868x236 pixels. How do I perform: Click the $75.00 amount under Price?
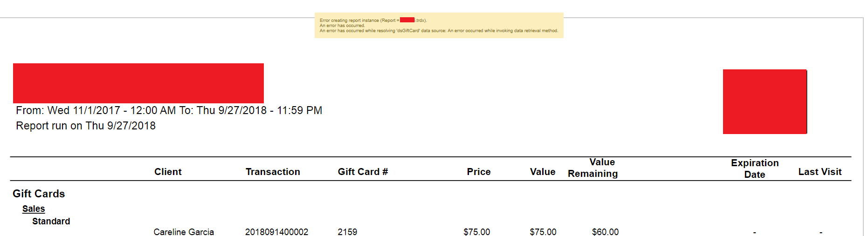coord(476,232)
